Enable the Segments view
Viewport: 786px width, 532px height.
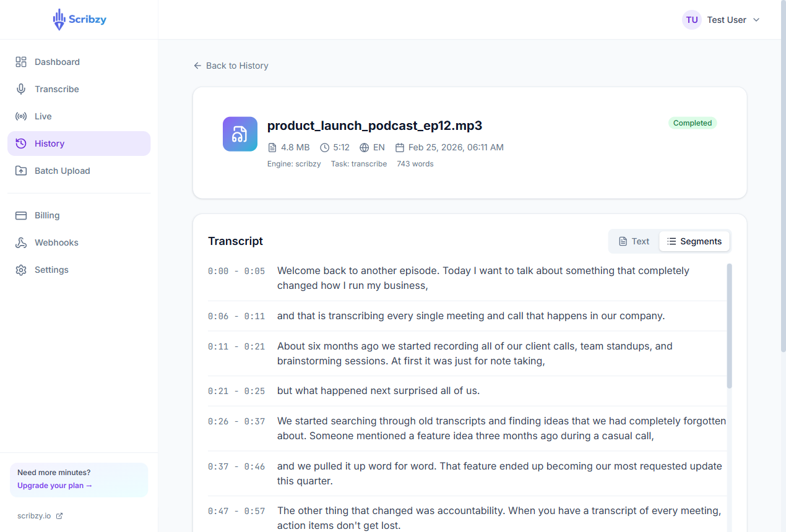[x=694, y=241]
